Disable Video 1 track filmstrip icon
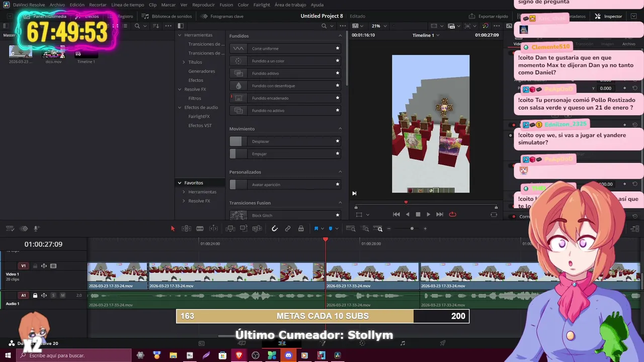This screenshot has width=644, height=362. tap(53, 266)
